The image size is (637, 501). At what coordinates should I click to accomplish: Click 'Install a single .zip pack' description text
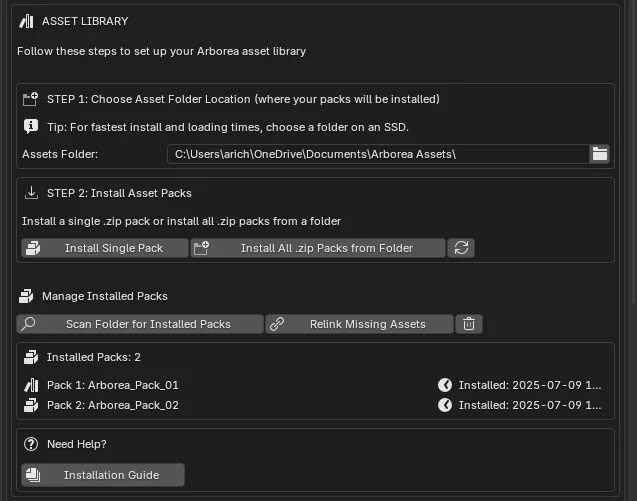181,221
